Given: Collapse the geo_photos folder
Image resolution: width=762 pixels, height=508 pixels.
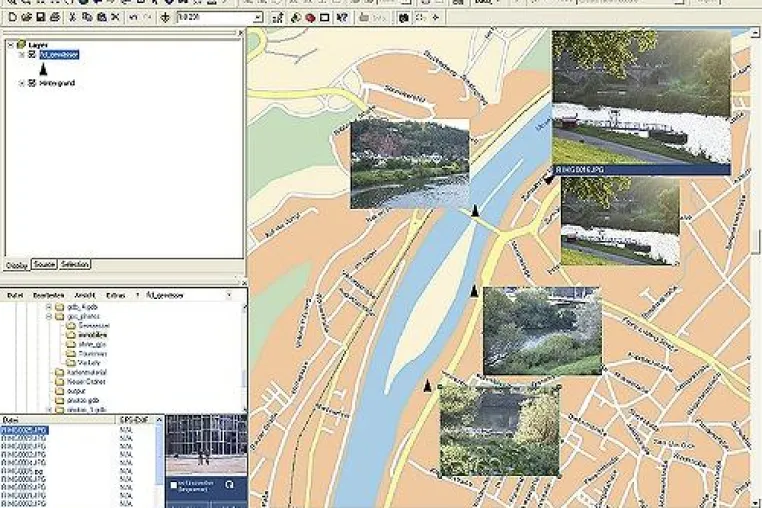Looking at the screenshot, I should [49, 316].
